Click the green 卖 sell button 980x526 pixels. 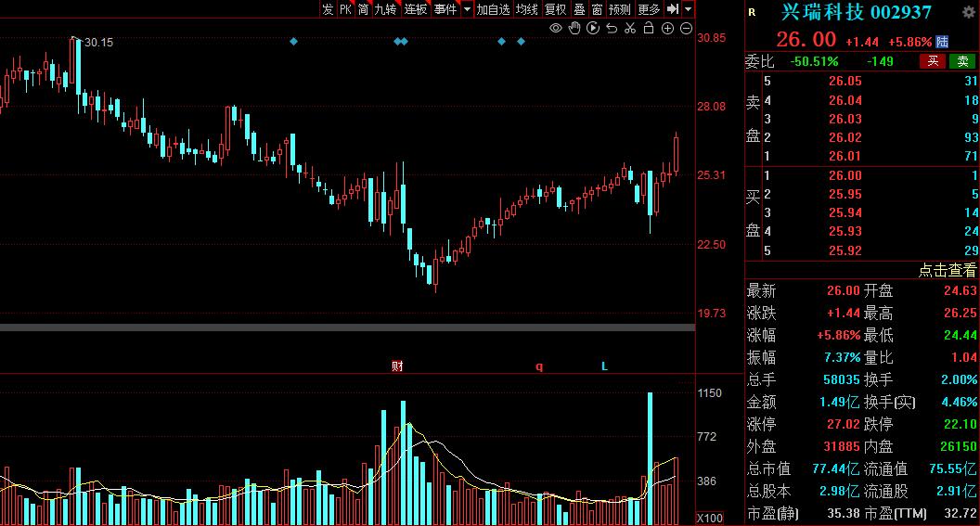(962, 61)
